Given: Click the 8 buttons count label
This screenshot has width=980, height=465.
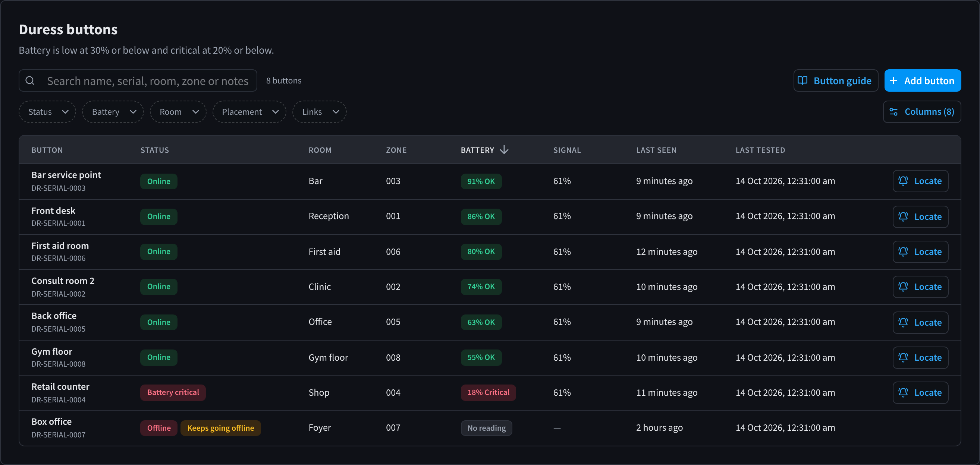Looking at the screenshot, I should click(x=284, y=80).
